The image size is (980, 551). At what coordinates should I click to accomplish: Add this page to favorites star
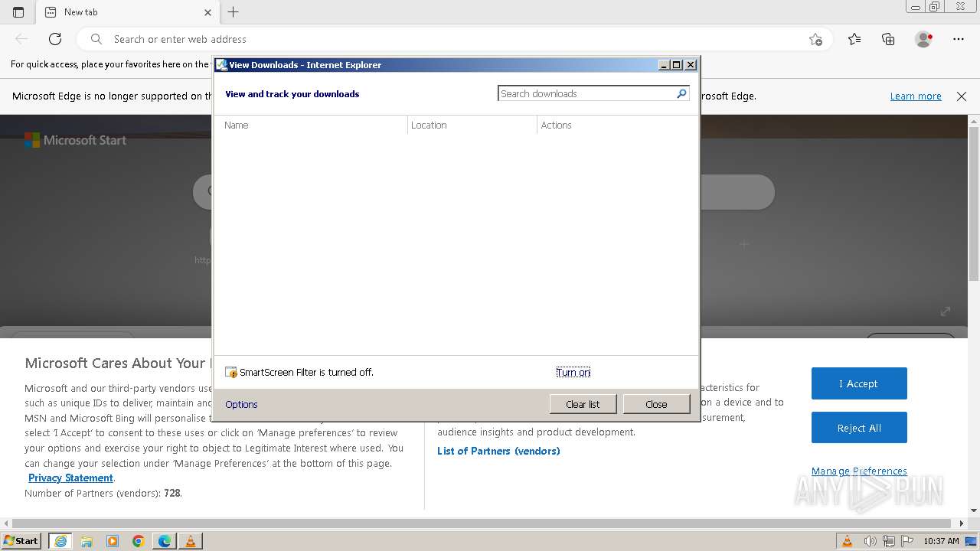point(815,39)
